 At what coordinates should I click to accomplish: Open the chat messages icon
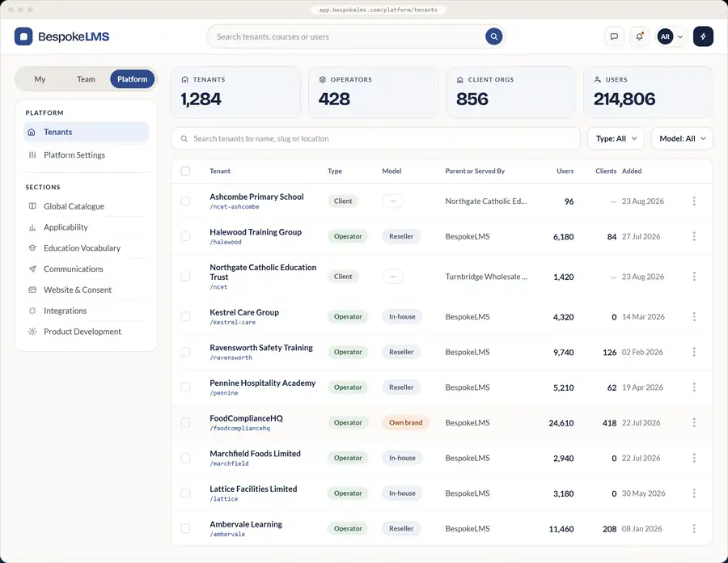614,36
